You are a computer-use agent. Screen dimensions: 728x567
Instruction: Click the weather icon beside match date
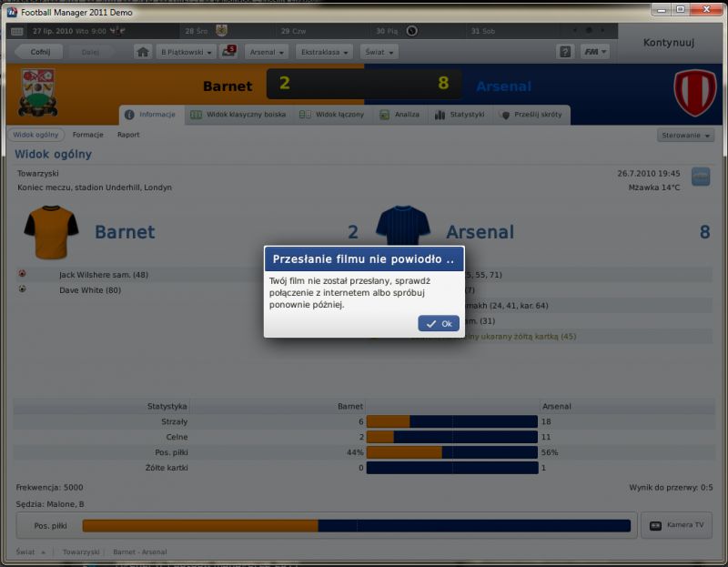(x=701, y=177)
